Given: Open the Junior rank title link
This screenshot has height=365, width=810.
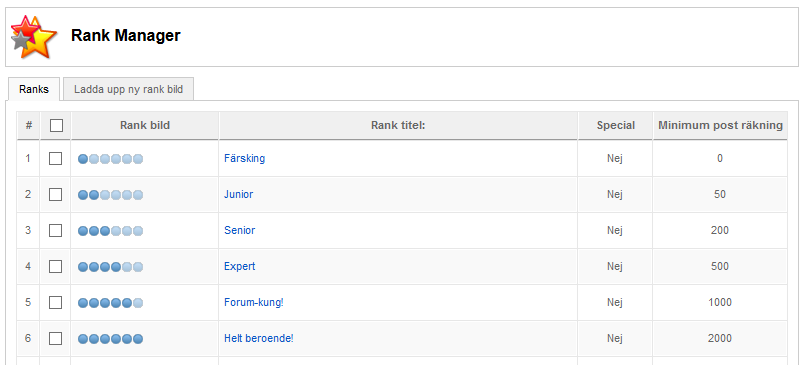Looking at the screenshot, I should coord(239,195).
